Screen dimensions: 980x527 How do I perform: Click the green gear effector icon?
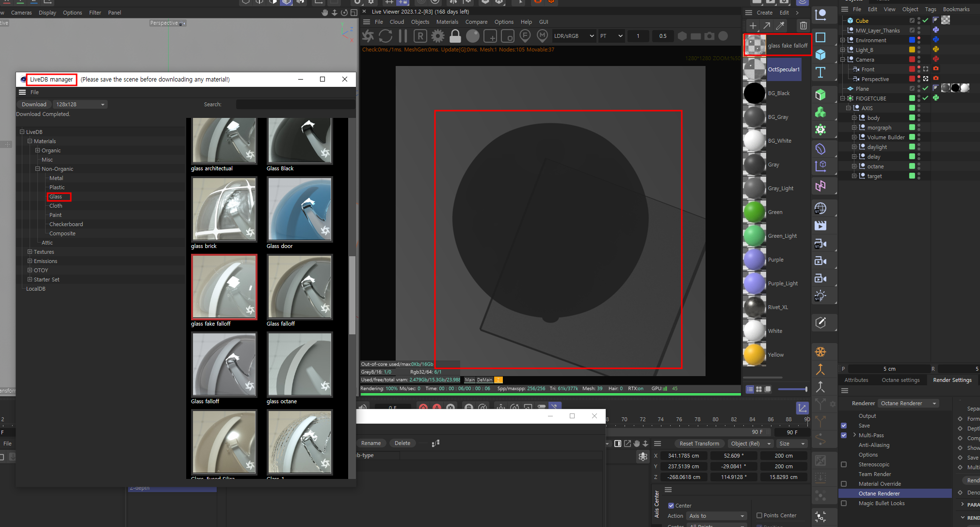pyautogui.click(x=820, y=130)
